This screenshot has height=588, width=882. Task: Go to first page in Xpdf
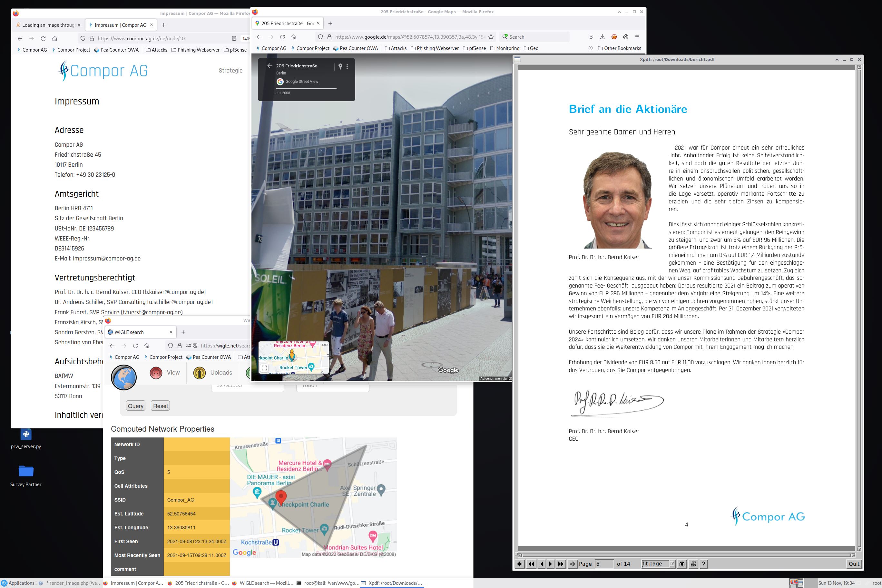click(x=520, y=563)
